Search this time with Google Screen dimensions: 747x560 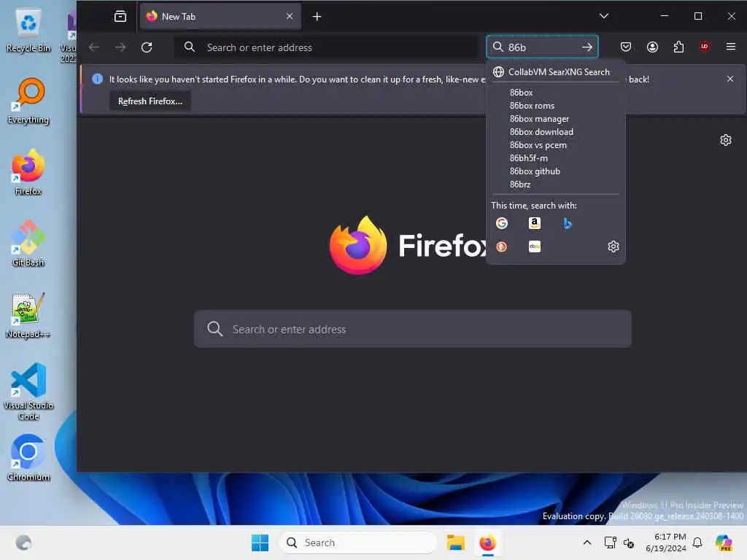tap(502, 223)
